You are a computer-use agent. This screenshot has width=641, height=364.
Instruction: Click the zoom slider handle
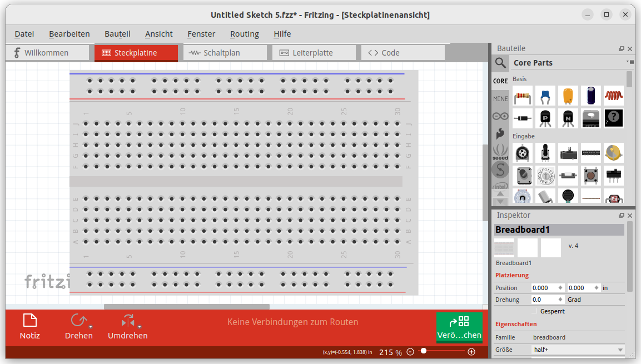[x=424, y=351]
